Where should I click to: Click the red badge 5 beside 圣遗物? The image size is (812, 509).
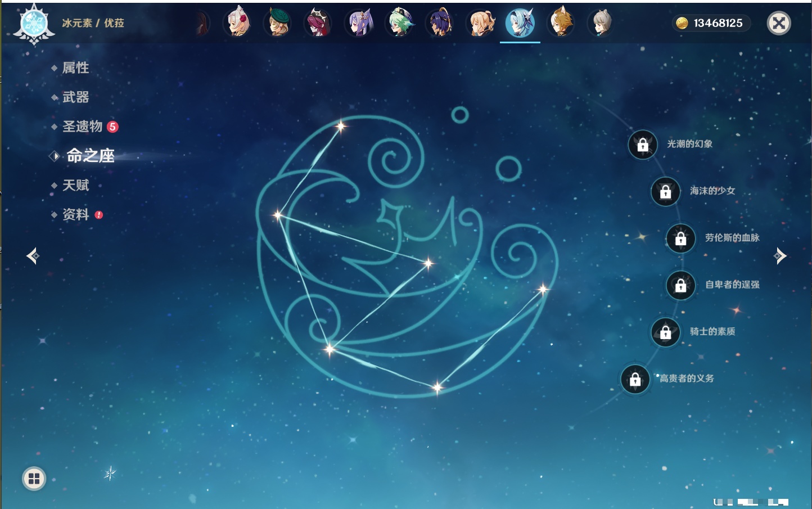click(x=112, y=127)
